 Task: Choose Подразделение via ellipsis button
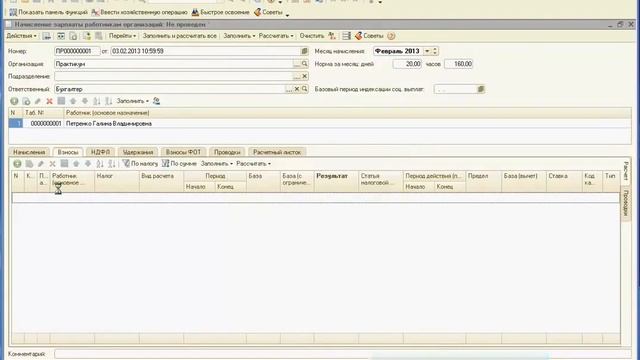point(297,76)
